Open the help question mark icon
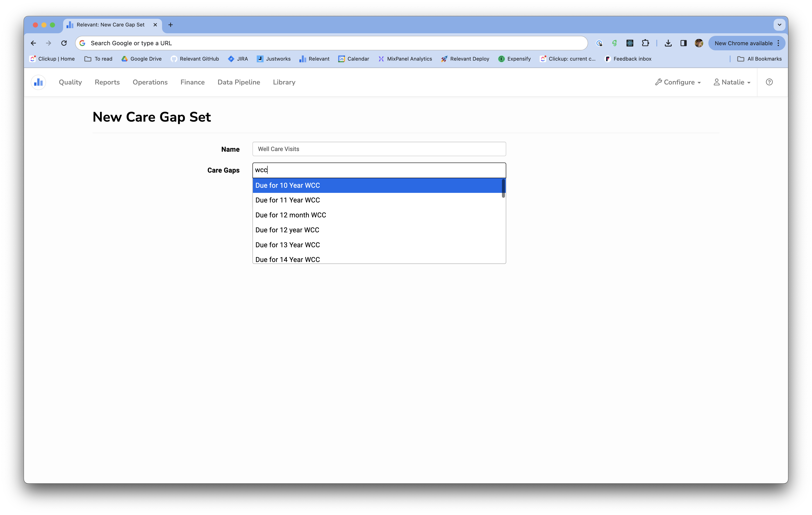This screenshot has height=515, width=812. pos(769,82)
